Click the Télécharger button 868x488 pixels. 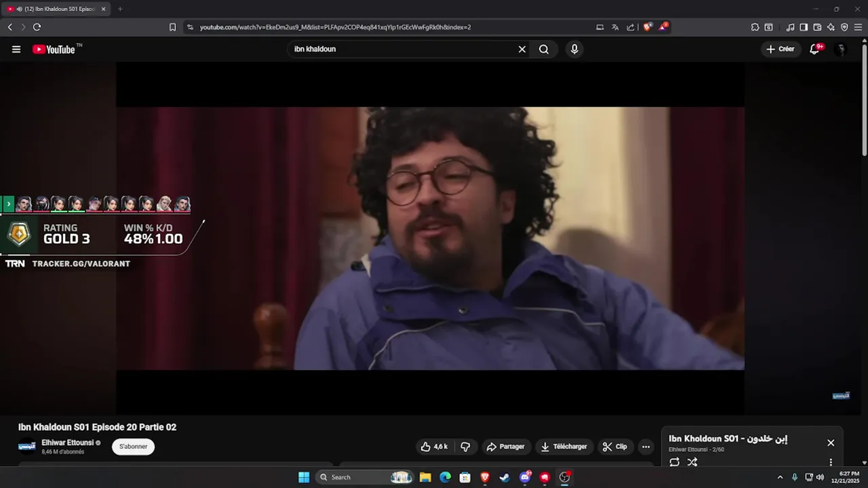tap(564, 447)
